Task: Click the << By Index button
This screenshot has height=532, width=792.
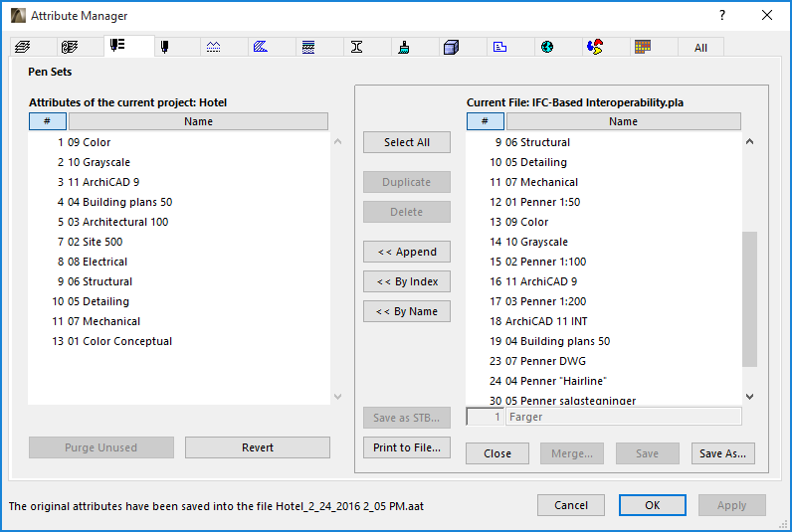Action: [x=407, y=281]
